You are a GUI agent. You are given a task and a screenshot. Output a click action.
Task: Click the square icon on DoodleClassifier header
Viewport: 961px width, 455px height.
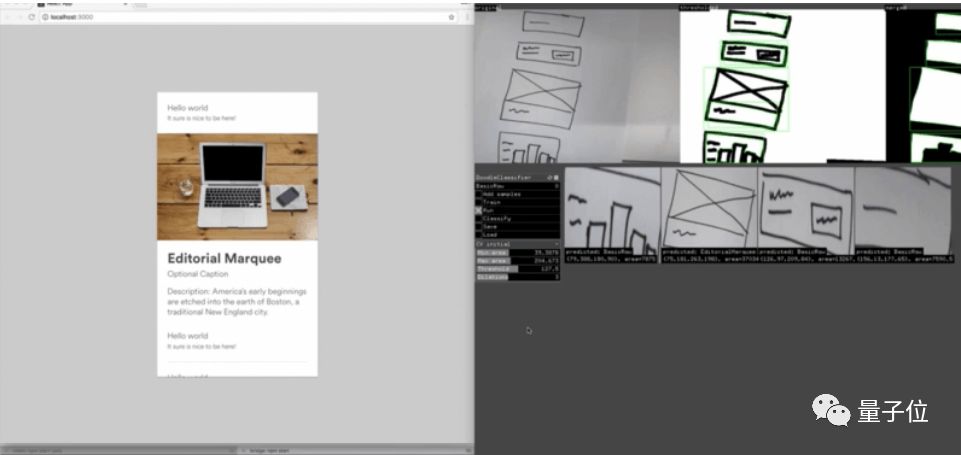tap(556, 177)
